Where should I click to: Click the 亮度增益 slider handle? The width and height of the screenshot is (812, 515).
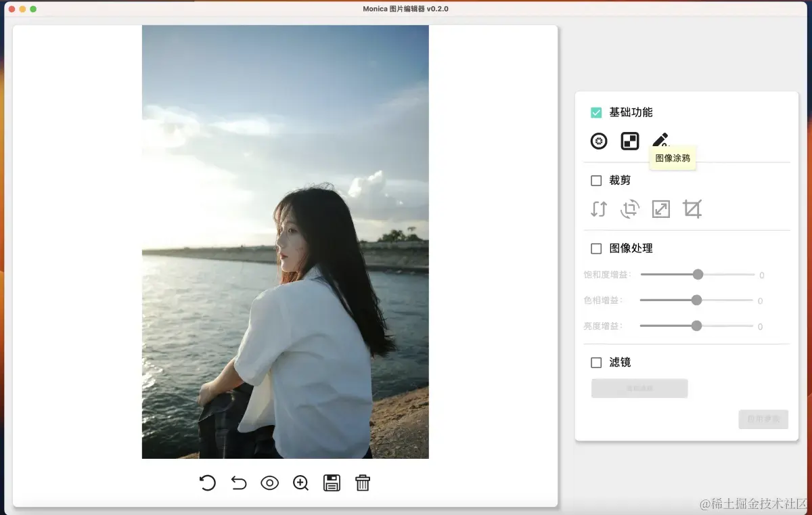pos(696,326)
